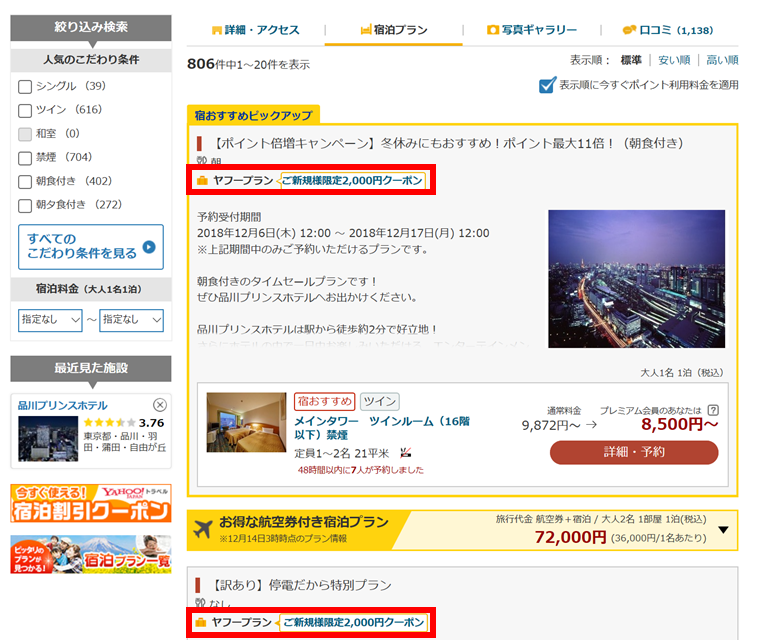Click the recent hotel night-view thumbnail

(x=48, y=438)
